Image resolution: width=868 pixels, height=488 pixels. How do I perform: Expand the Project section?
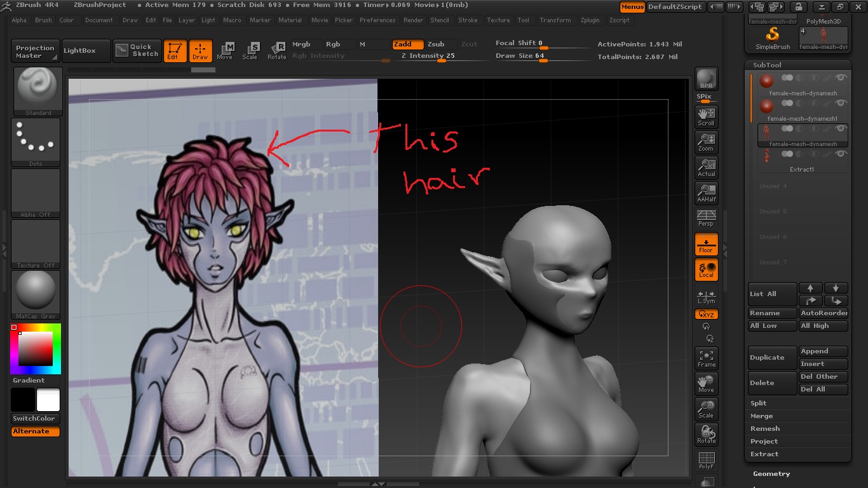pos(764,441)
